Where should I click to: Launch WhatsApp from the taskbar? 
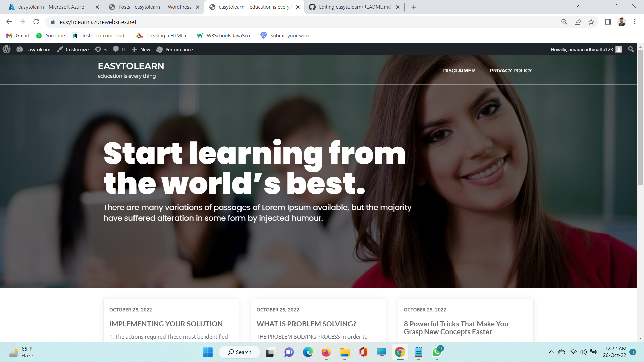[436, 352]
